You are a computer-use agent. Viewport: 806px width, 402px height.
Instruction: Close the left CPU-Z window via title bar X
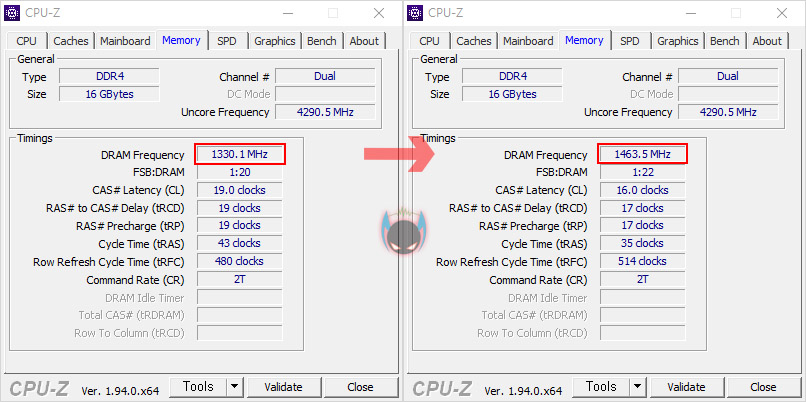point(379,13)
